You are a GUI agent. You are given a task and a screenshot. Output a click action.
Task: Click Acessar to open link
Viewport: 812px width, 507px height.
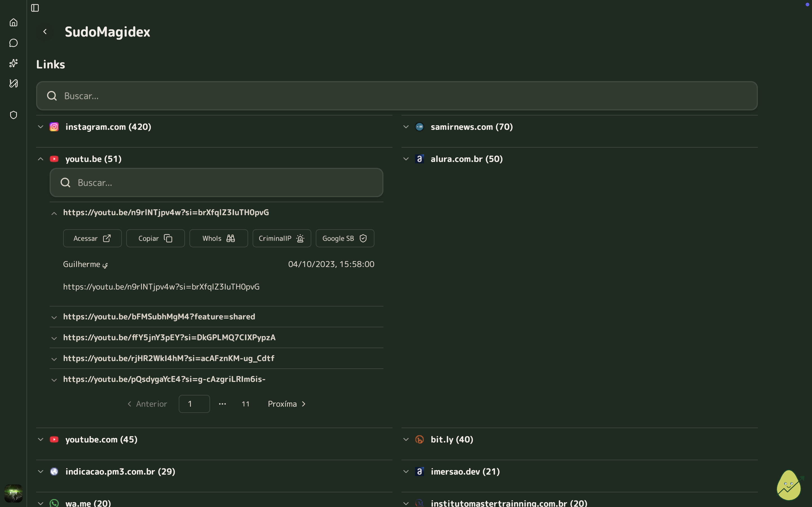(x=92, y=238)
